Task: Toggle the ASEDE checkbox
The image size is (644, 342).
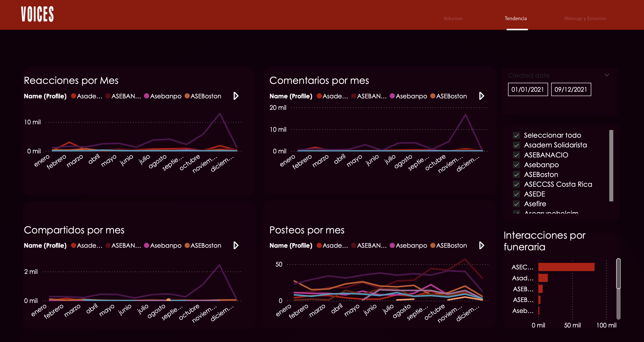Action: tap(517, 194)
